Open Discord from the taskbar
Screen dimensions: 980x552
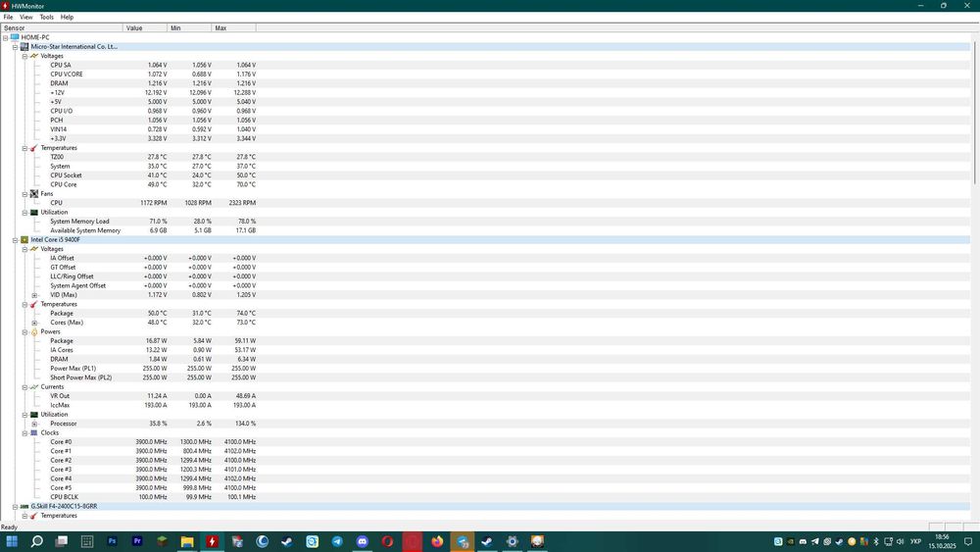pos(363,541)
